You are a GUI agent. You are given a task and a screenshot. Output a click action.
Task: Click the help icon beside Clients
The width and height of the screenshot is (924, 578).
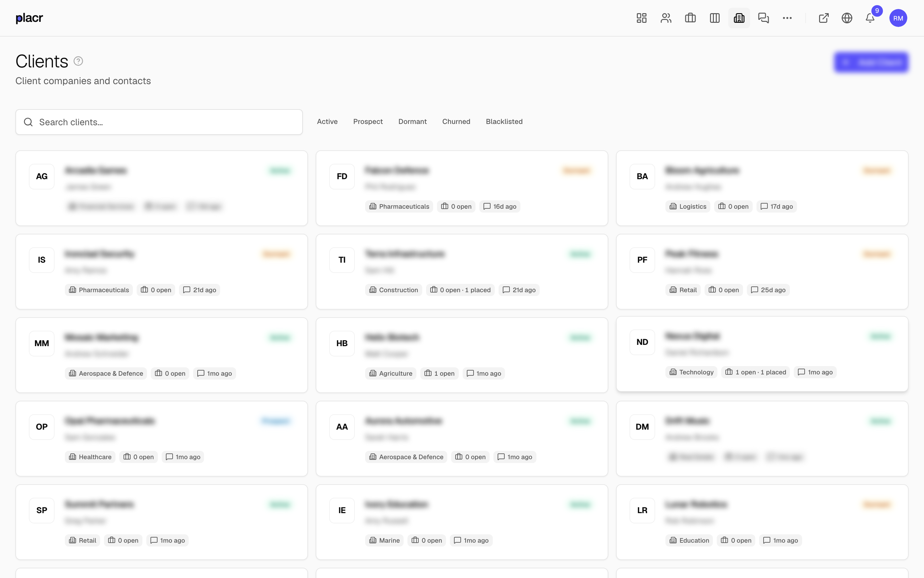[x=78, y=61]
